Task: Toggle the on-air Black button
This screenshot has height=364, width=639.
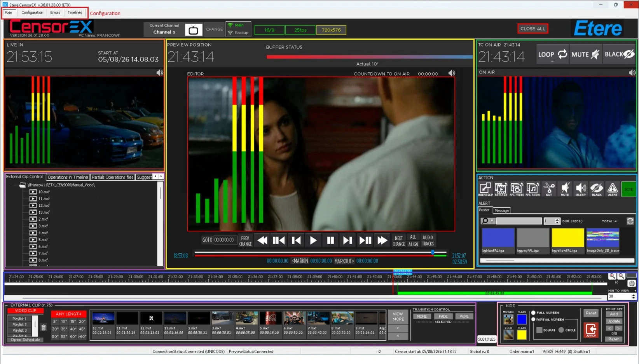Action: 619,54
